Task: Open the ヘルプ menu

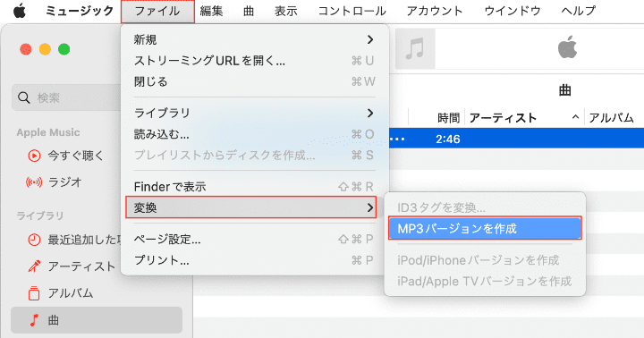Action: [x=579, y=11]
